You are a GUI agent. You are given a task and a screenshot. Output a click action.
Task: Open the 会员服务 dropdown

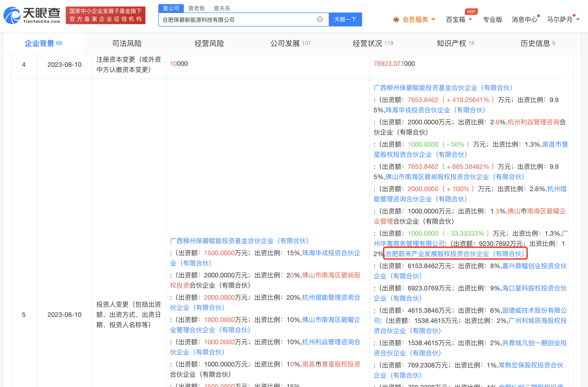pos(418,19)
